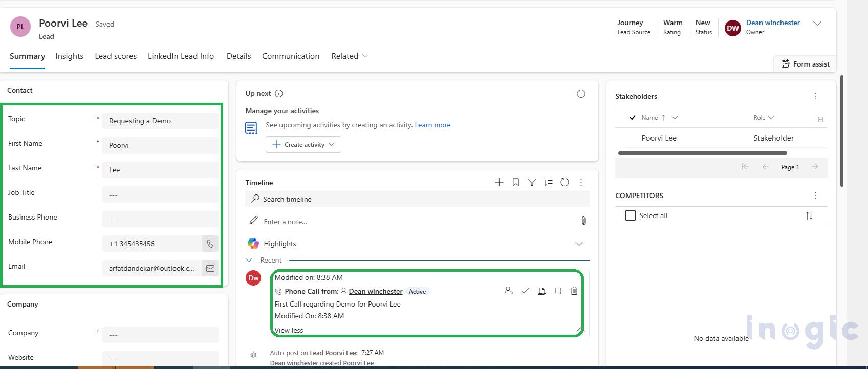The width and height of the screenshot is (868, 369).
Task: Delete the phone call activity
Action: [574, 291]
